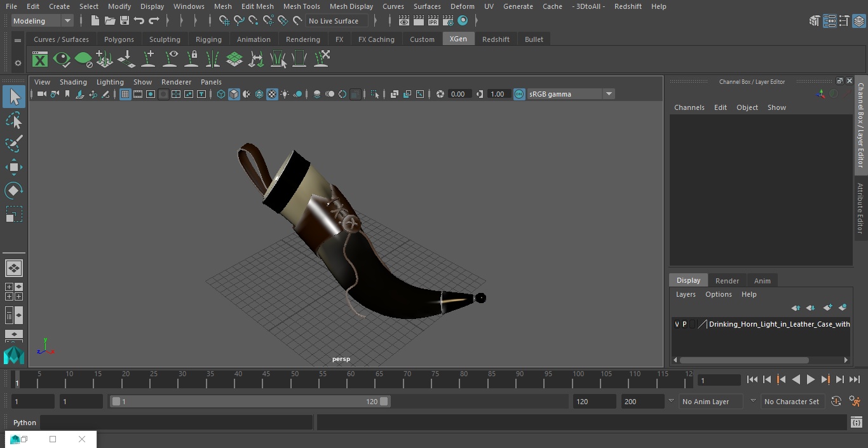Click the No Live Surface field

pos(334,21)
